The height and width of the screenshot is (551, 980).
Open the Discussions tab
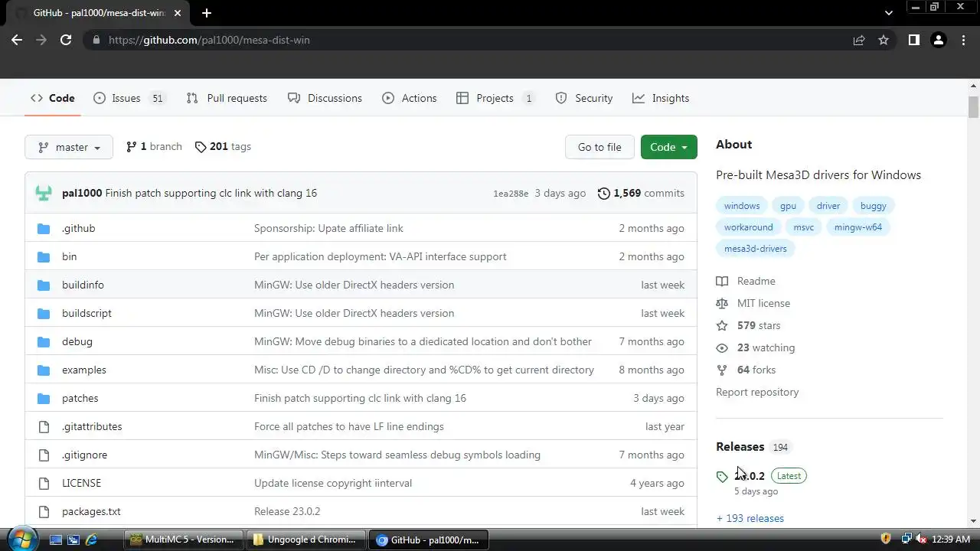point(325,98)
